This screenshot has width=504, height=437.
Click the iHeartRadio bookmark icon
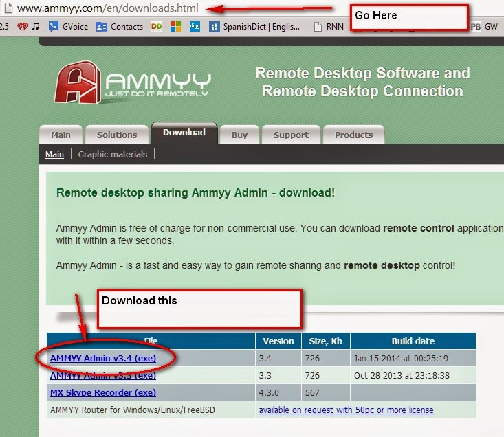22,26
